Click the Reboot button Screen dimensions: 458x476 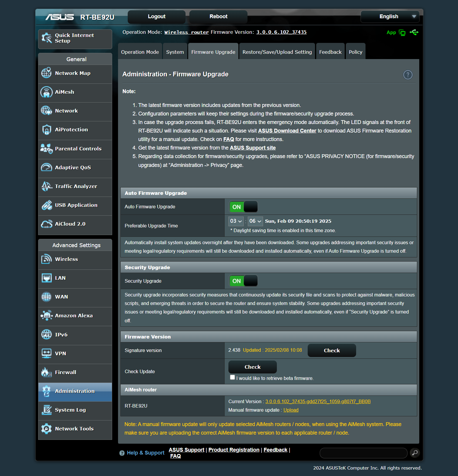point(218,17)
